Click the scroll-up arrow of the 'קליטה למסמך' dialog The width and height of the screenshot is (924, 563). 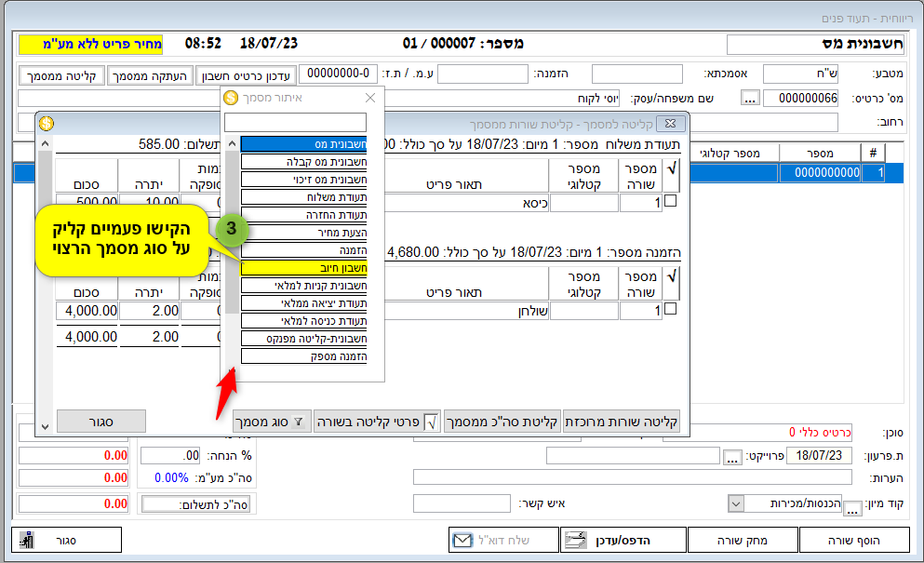(46, 144)
